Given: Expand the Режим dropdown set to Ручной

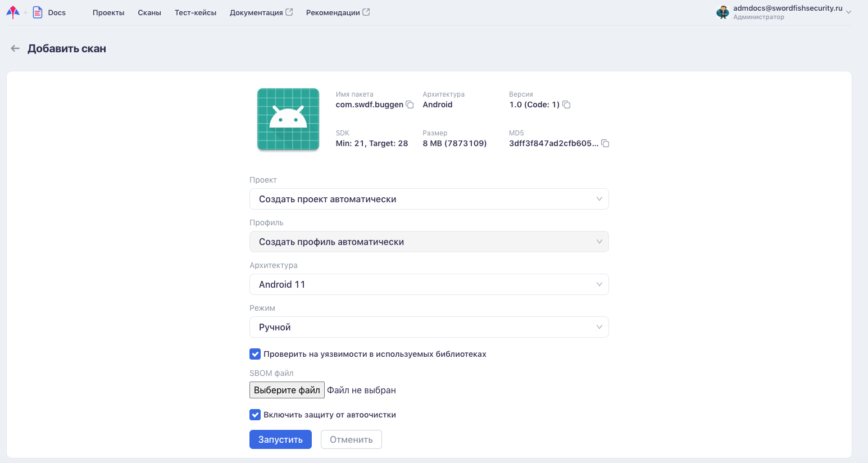Looking at the screenshot, I should click(x=429, y=327).
